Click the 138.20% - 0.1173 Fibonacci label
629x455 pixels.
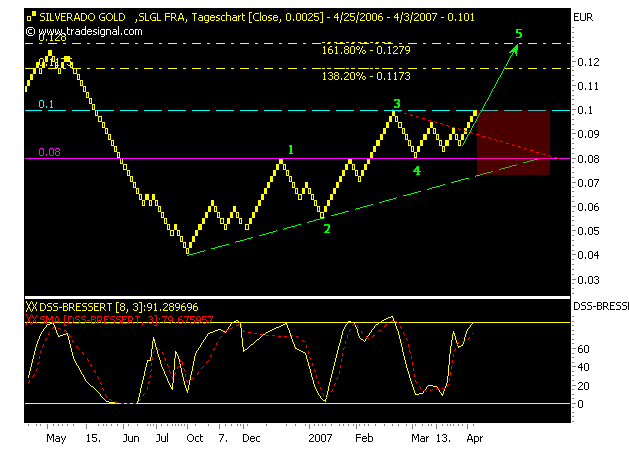366,76
